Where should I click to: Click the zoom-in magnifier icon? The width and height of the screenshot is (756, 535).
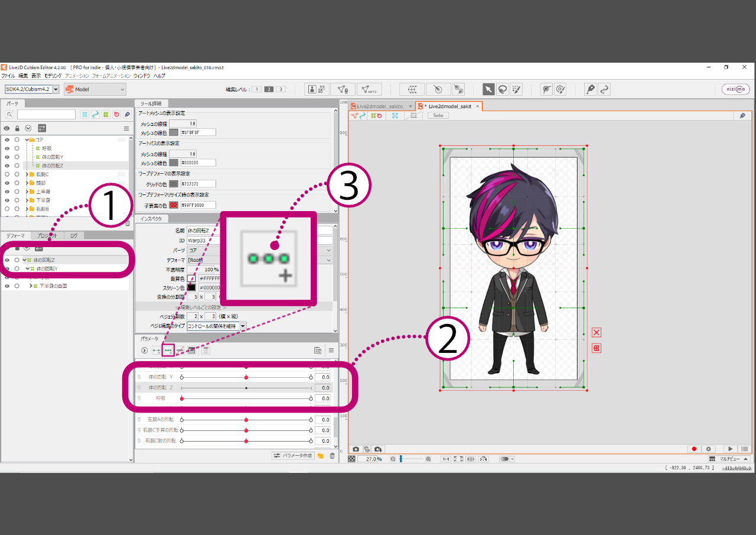428,459
